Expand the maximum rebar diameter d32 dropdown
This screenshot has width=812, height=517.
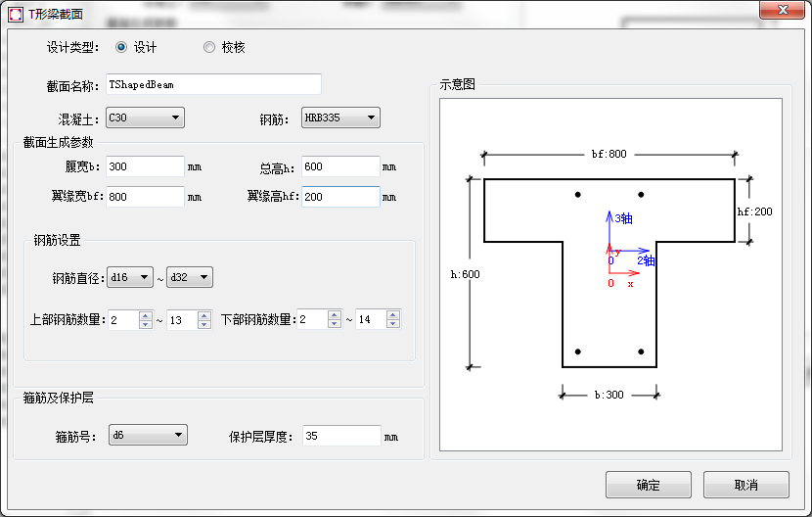[190, 278]
